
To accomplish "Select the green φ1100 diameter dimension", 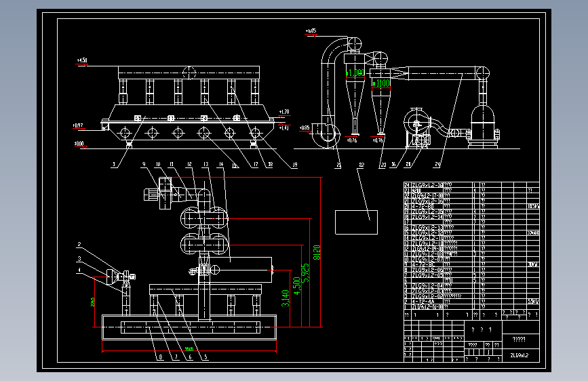I will 381,83.
